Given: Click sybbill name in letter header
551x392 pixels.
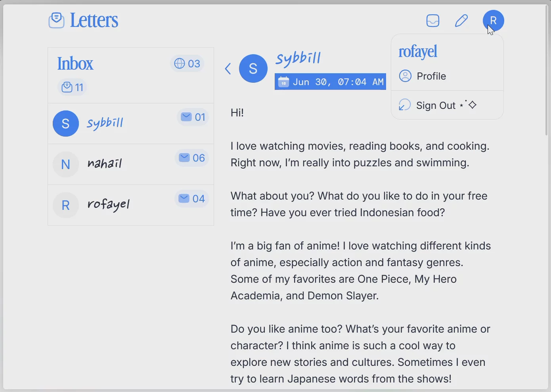Looking at the screenshot, I should [x=298, y=59].
